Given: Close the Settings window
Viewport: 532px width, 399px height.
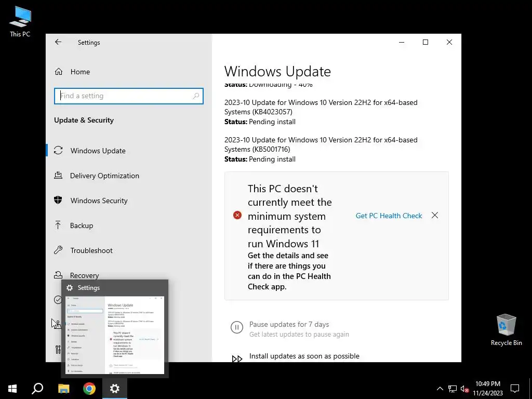Looking at the screenshot, I should [x=449, y=42].
